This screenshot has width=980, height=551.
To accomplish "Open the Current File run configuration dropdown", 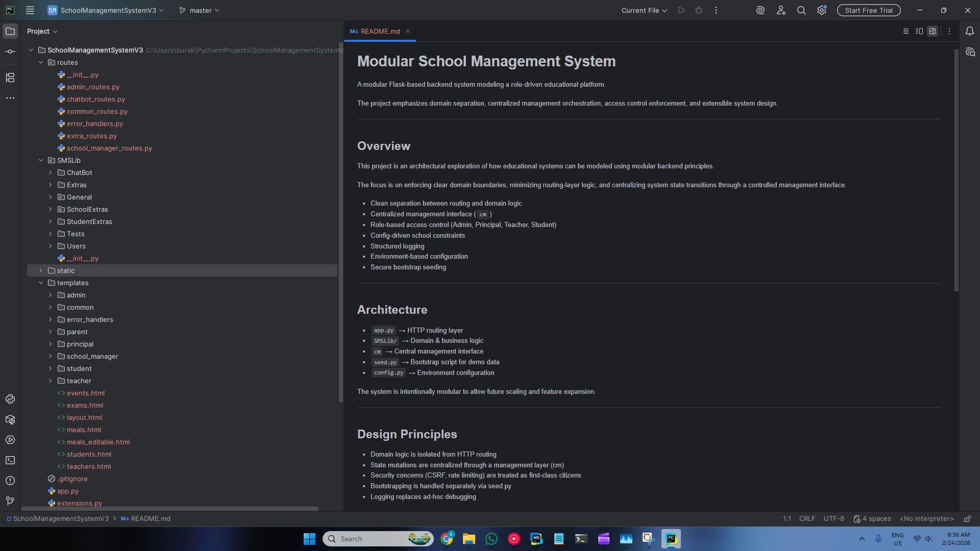I will 644,10.
